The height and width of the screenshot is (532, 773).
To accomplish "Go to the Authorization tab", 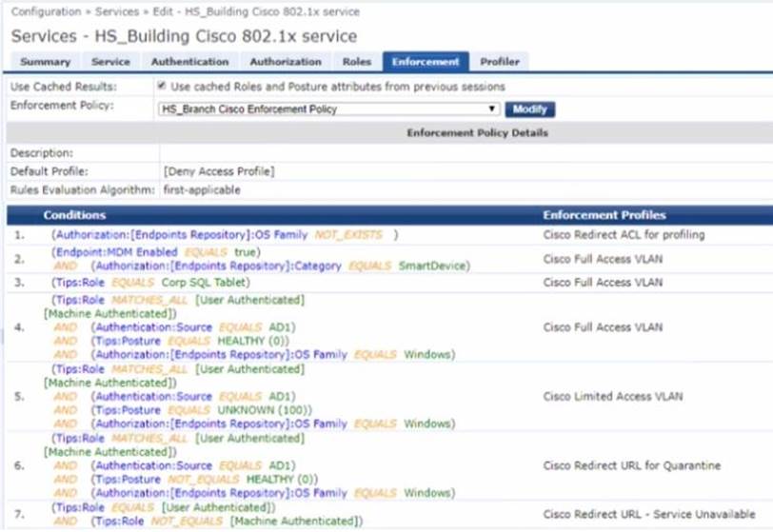I will click(286, 62).
